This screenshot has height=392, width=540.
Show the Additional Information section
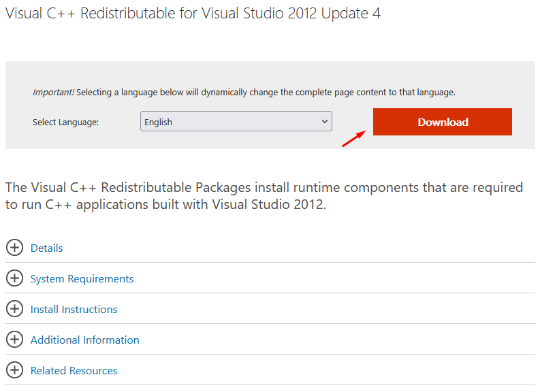pos(84,340)
